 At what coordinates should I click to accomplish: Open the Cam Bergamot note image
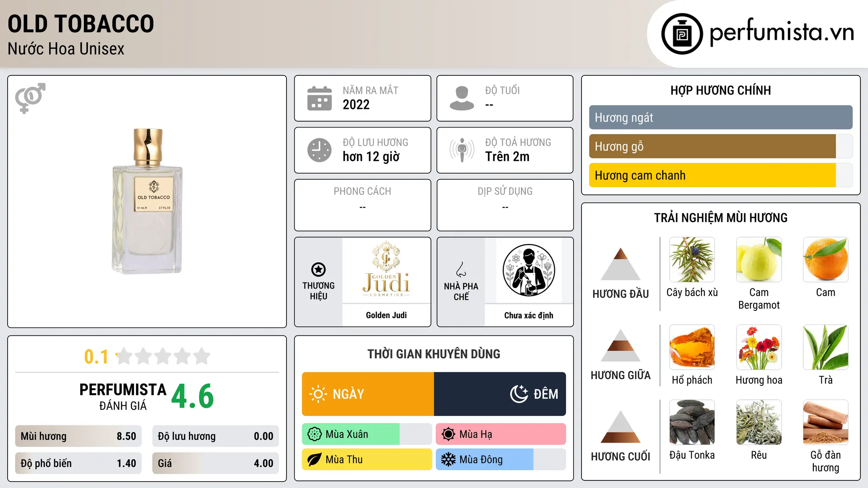pyautogui.click(x=759, y=260)
